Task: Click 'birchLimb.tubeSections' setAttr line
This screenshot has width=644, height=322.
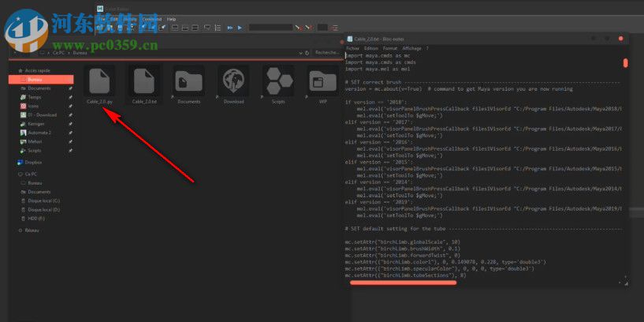Action: (406, 275)
